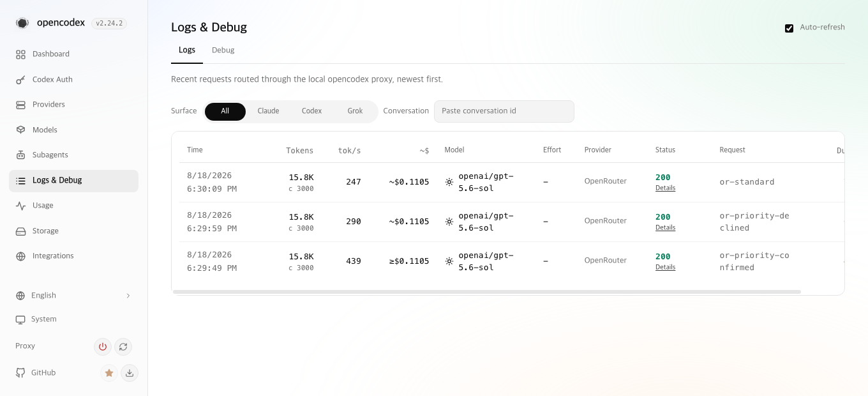
Task: Open Dashboard in the sidebar
Action: pos(74,54)
